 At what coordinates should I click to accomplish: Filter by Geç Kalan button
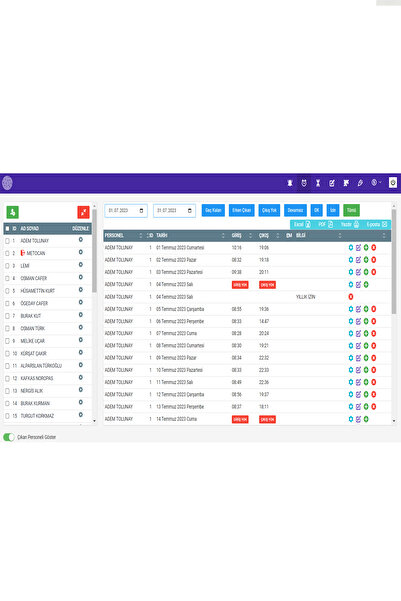pyautogui.click(x=213, y=210)
